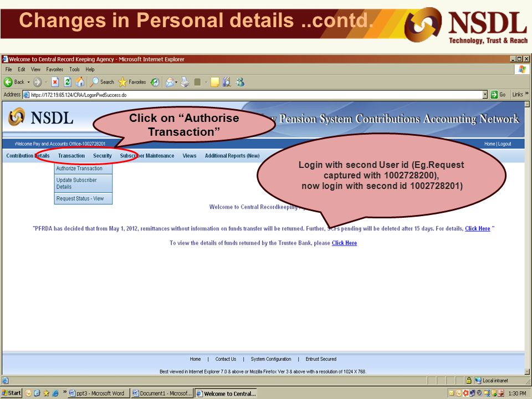
Task: Click the Forward arrow icon in IE toolbar
Action: coord(37,82)
